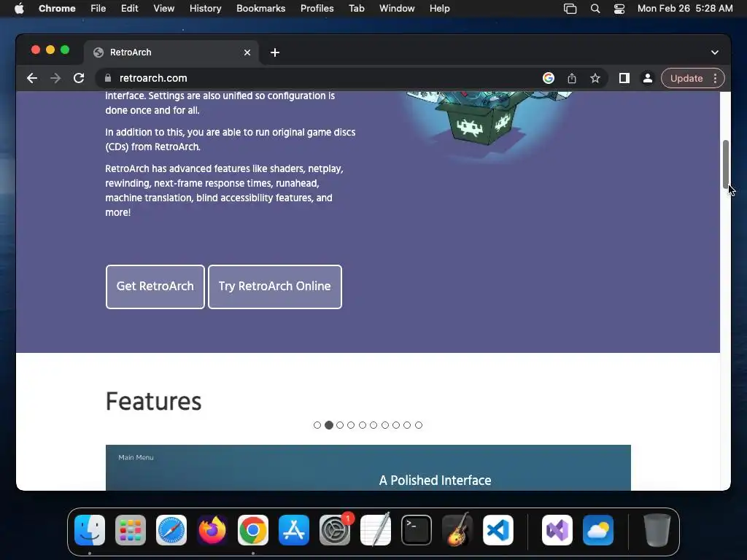Select the fifth Features carousel dot
The image size is (747, 560).
coord(363,425)
